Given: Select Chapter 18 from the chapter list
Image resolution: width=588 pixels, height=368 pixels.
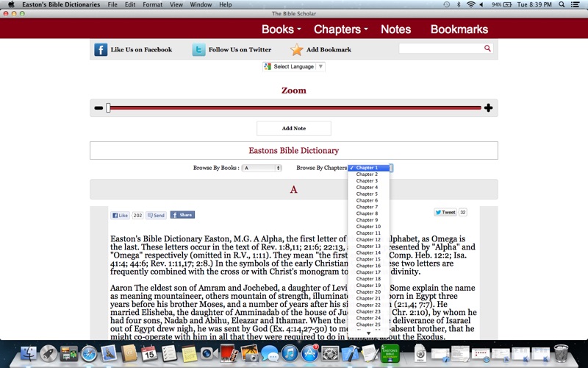Looking at the screenshot, I should point(369,279).
